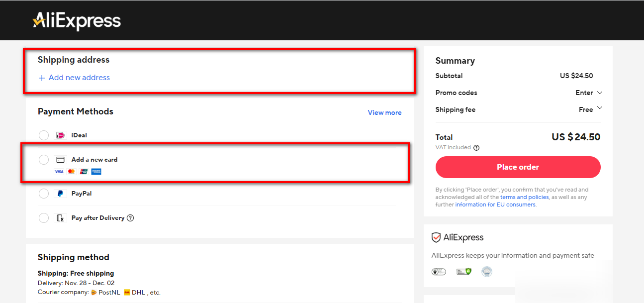Click the green shield certification badge
This screenshot has height=303, width=644.
click(x=463, y=272)
